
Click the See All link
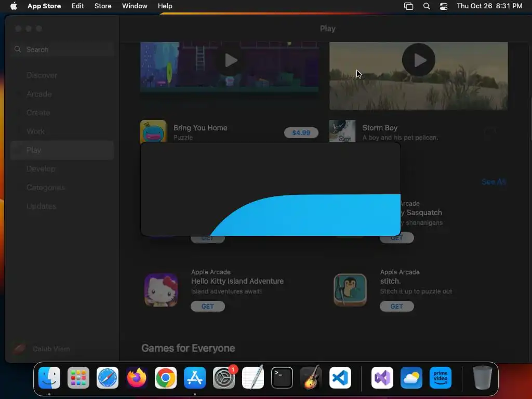[494, 182]
